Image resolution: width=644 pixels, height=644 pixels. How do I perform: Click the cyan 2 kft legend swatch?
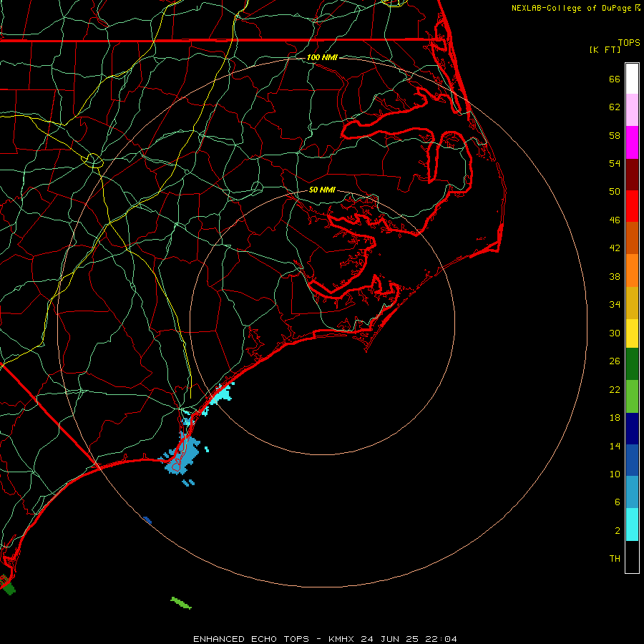point(632,525)
